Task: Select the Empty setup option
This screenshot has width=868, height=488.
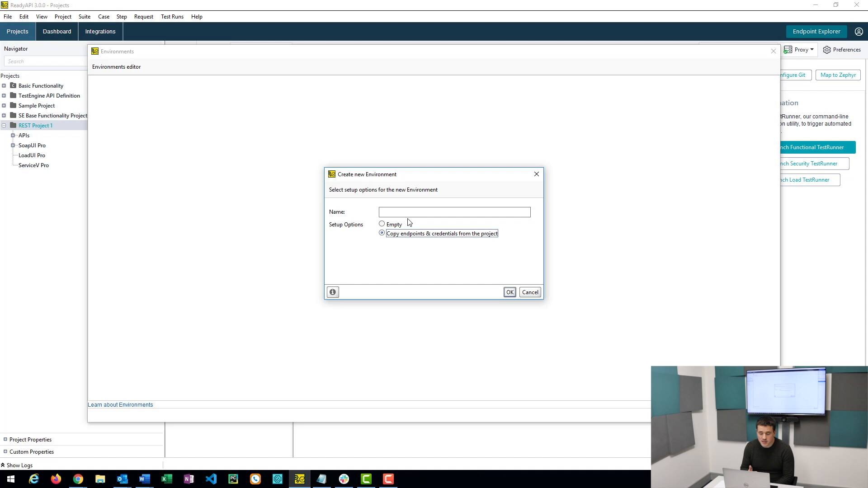Action: [x=382, y=224]
